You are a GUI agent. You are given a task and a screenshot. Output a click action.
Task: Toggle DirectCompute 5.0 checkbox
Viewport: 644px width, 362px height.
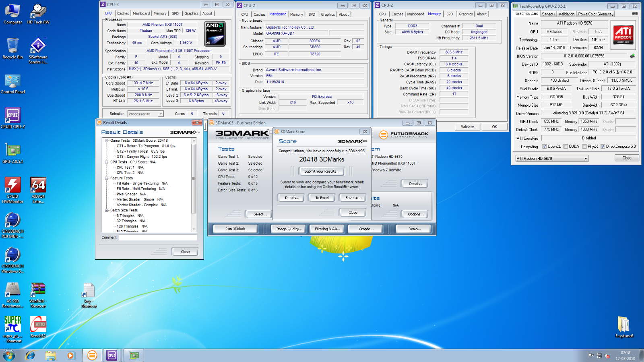(603, 147)
